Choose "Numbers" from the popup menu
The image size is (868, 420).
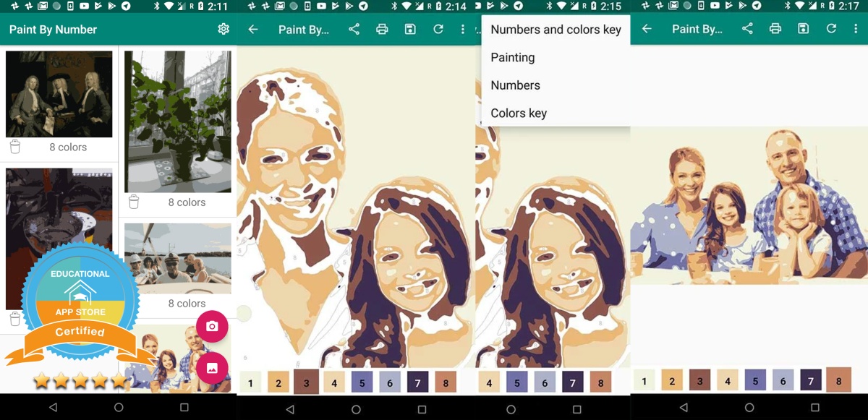(515, 85)
